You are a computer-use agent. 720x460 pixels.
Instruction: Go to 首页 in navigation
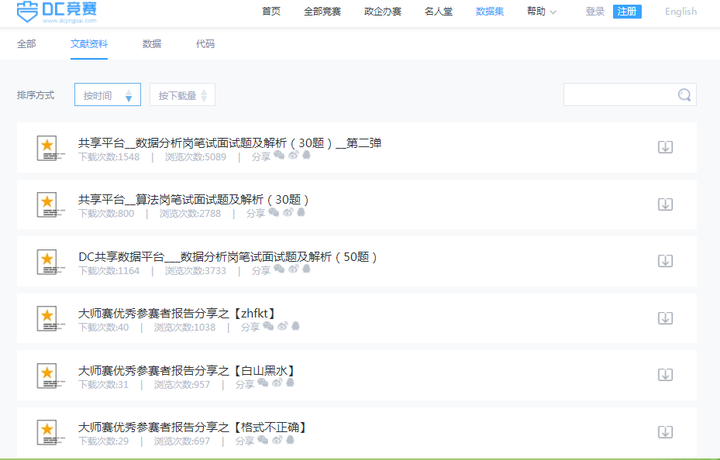pos(271,11)
